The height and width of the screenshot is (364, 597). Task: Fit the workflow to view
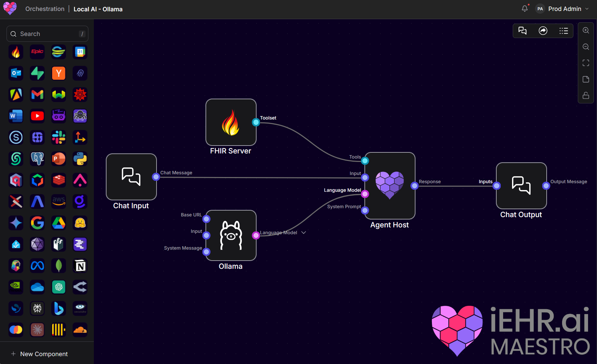tap(586, 63)
